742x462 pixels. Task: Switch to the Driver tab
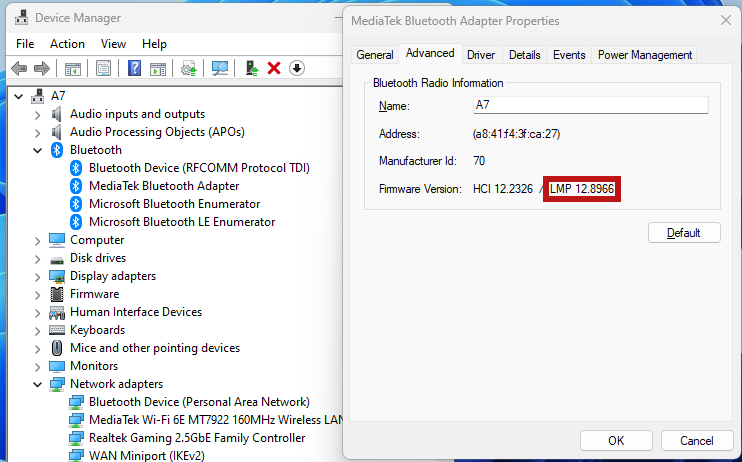tap(481, 55)
